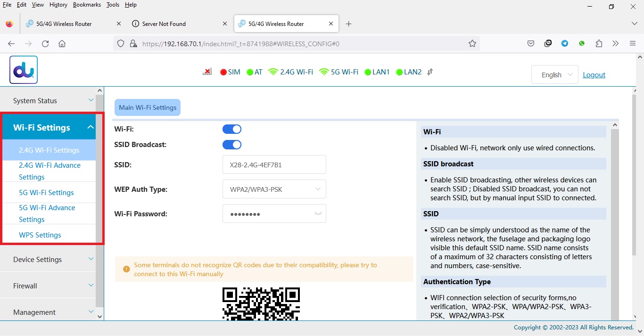
Task: Turn off the SSID Broadcast toggle
Action: (x=232, y=145)
